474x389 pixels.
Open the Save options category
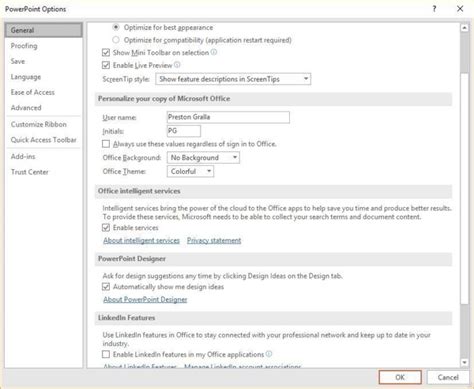(18, 61)
